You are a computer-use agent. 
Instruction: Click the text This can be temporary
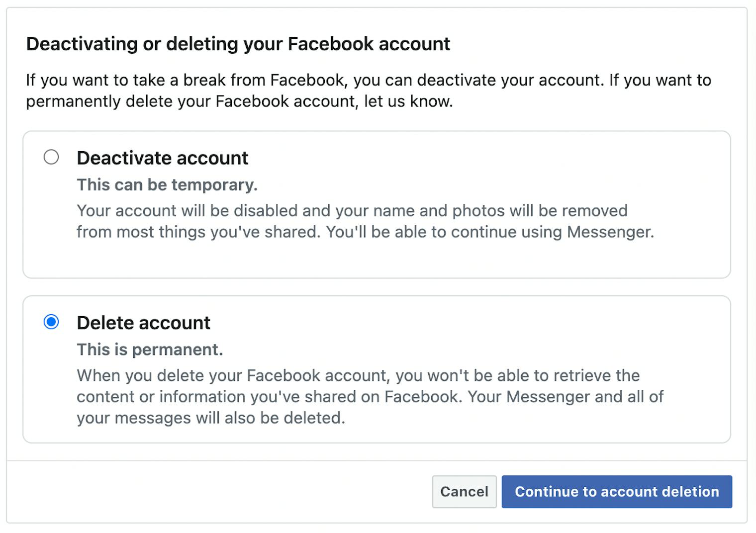pyautogui.click(x=167, y=184)
